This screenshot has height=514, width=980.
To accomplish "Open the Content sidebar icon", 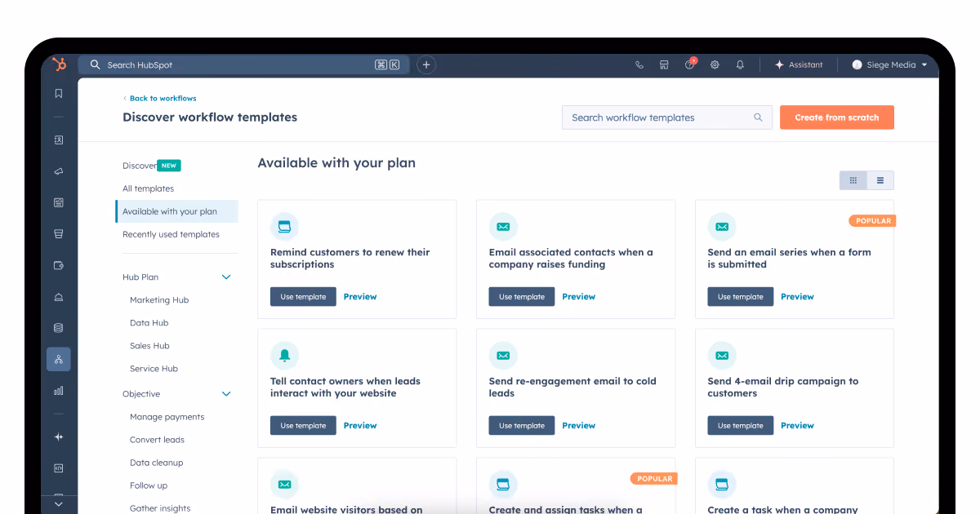I will point(59,202).
